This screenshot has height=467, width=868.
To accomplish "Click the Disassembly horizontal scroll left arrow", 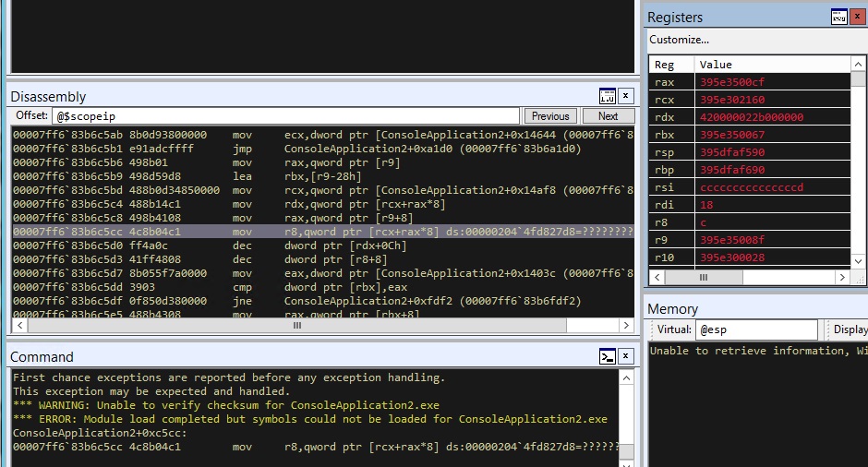I will 20,326.
